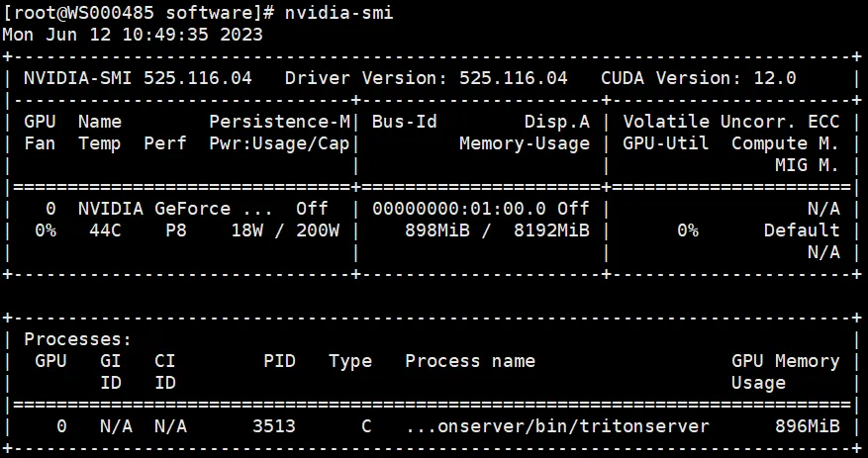The width and height of the screenshot is (868, 458).
Task: Select the Perf column header
Action: [x=165, y=143]
